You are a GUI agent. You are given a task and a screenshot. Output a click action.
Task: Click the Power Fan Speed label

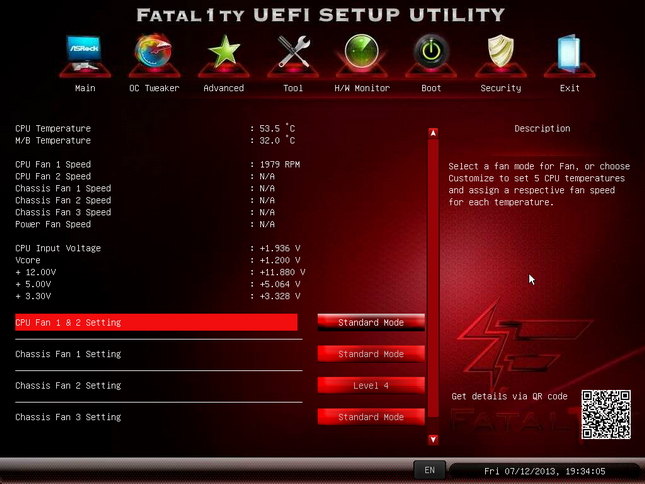click(x=53, y=225)
